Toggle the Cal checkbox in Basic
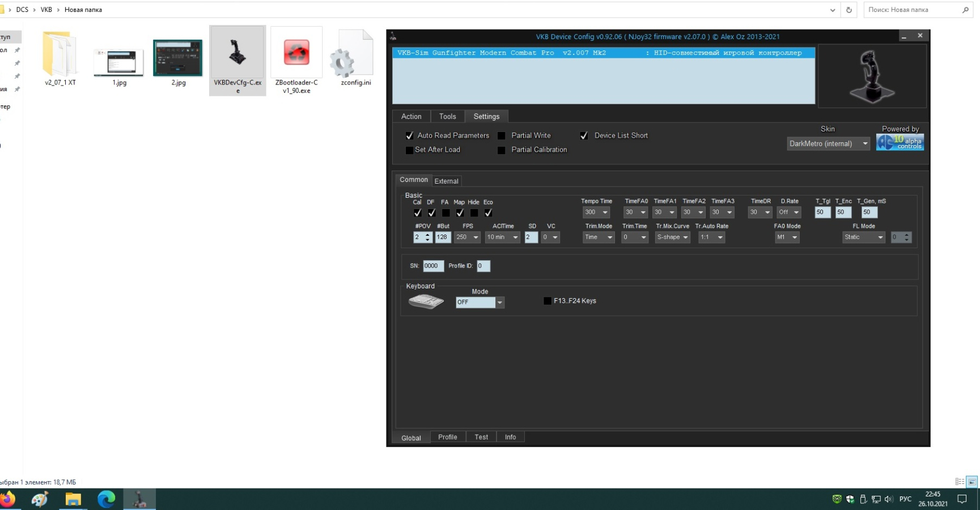Image resolution: width=980 pixels, height=510 pixels. click(418, 213)
